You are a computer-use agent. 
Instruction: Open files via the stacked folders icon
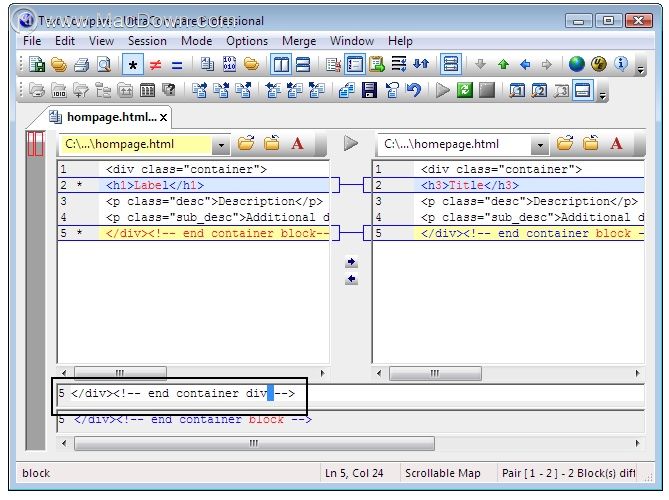tap(59, 64)
